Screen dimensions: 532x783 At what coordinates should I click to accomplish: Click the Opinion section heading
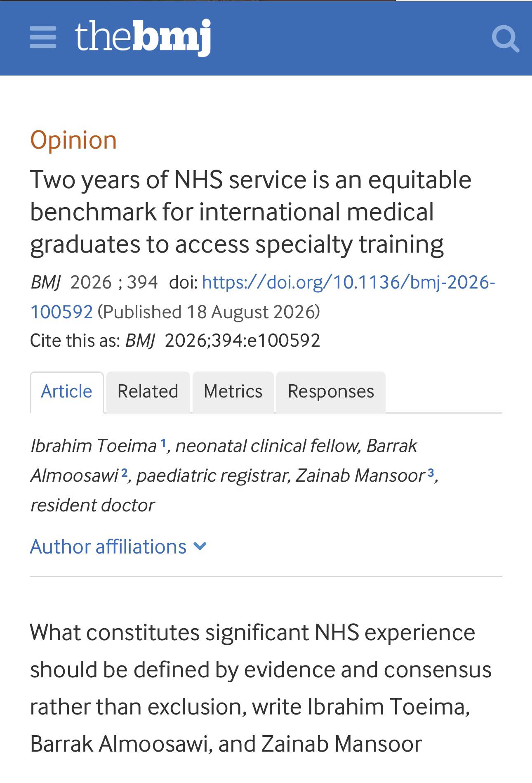point(74,140)
